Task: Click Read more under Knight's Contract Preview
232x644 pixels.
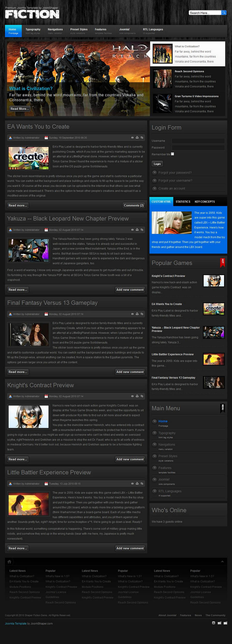Action: [18, 459]
